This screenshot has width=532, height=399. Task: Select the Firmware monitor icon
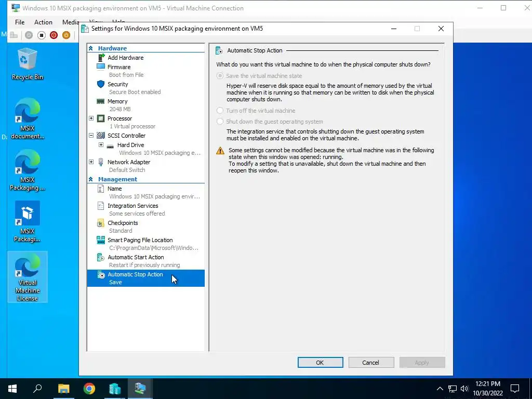coord(101,67)
